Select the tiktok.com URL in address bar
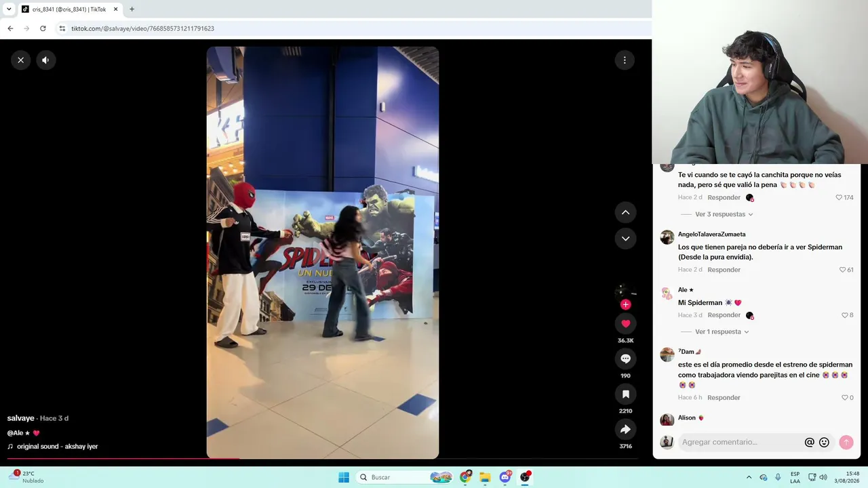 tap(142, 28)
